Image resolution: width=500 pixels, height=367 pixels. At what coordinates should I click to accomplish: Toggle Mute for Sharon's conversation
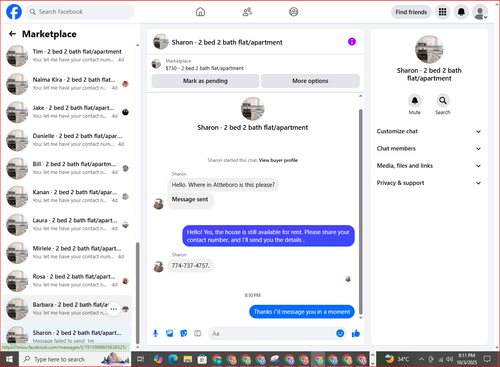(x=414, y=100)
